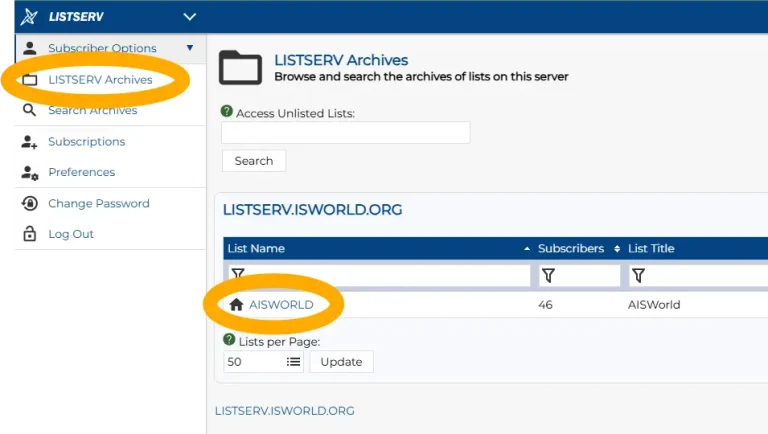Click the List Name filter field
Screen dimensions: 768x434
[x=379, y=275]
